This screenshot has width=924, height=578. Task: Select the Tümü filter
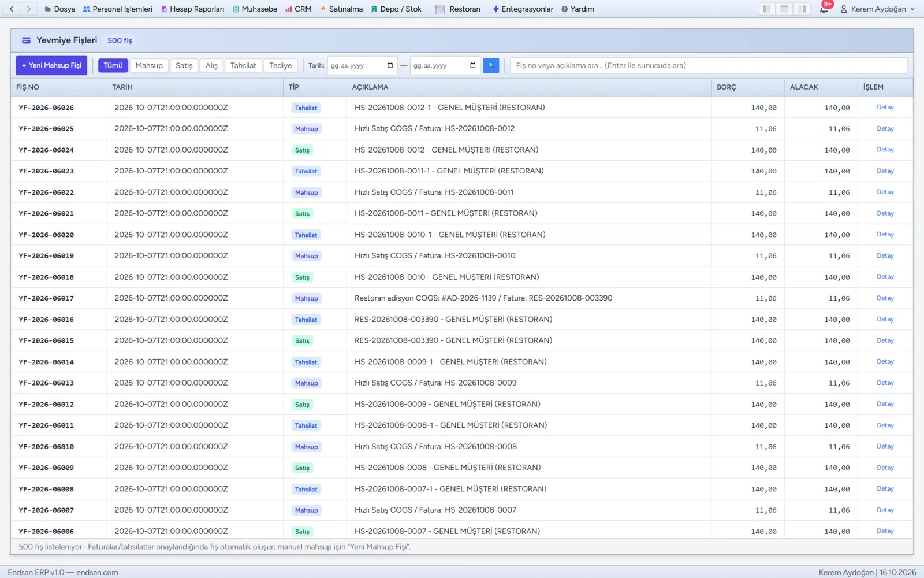[x=113, y=65]
